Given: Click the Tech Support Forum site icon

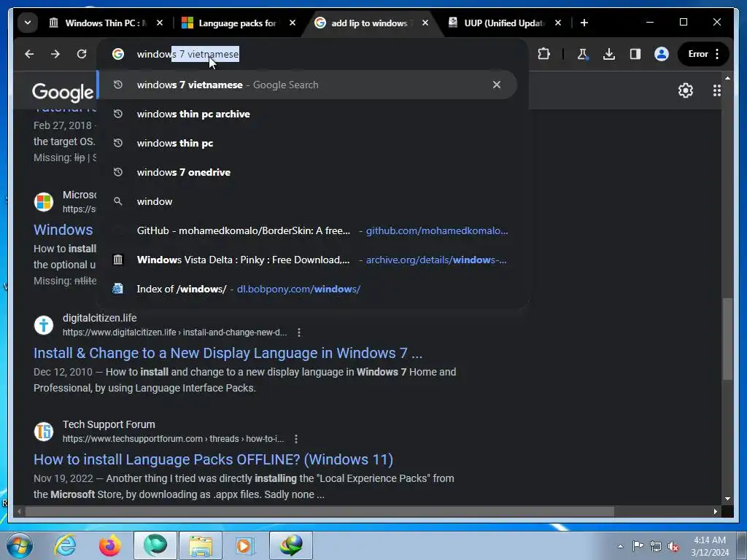Looking at the screenshot, I should pos(43,432).
